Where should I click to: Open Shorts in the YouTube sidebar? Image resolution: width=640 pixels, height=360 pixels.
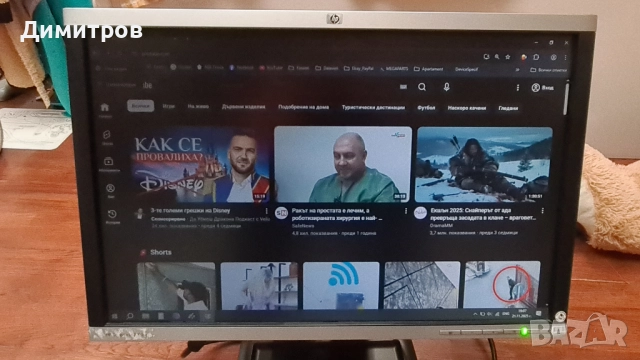coord(107,138)
